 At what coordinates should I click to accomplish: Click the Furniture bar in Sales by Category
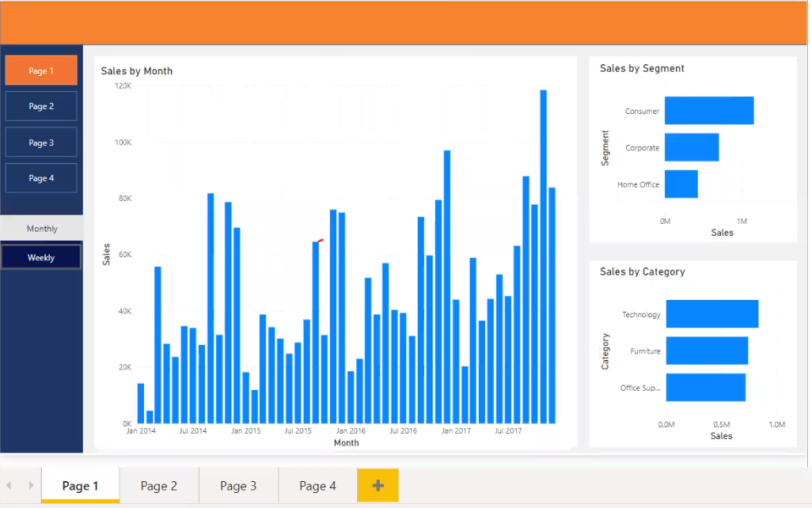click(707, 351)
